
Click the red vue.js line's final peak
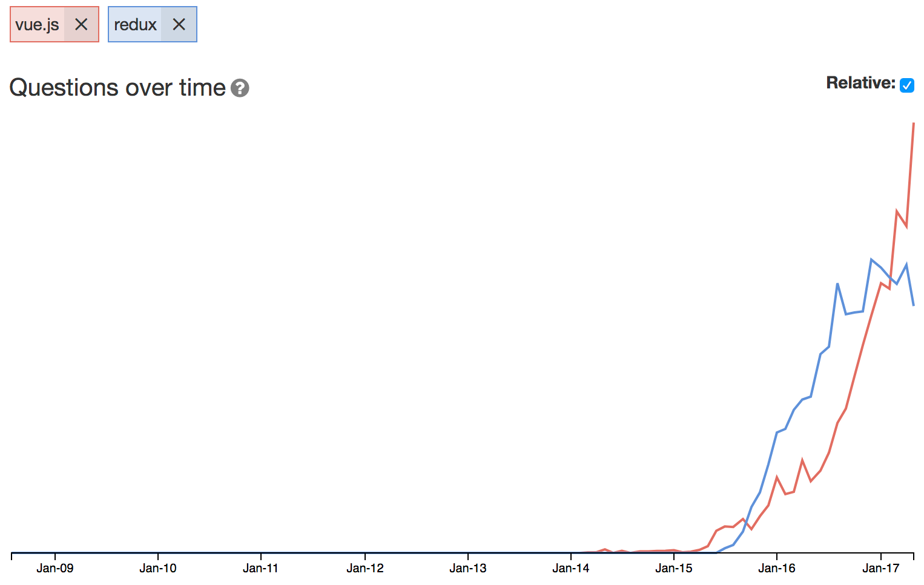913,124
